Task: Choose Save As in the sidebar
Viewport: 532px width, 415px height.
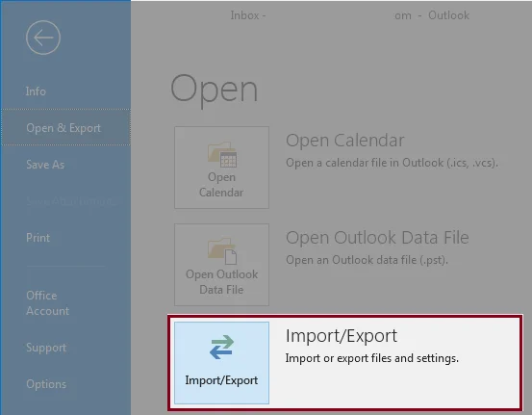Action: tap(45, 165)
